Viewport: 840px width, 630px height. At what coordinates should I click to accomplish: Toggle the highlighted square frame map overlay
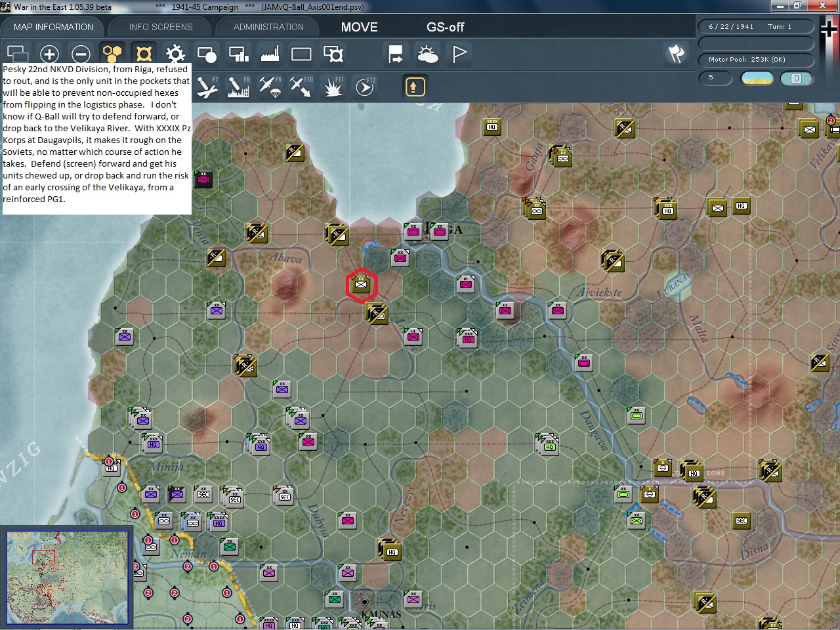(144, 54)
